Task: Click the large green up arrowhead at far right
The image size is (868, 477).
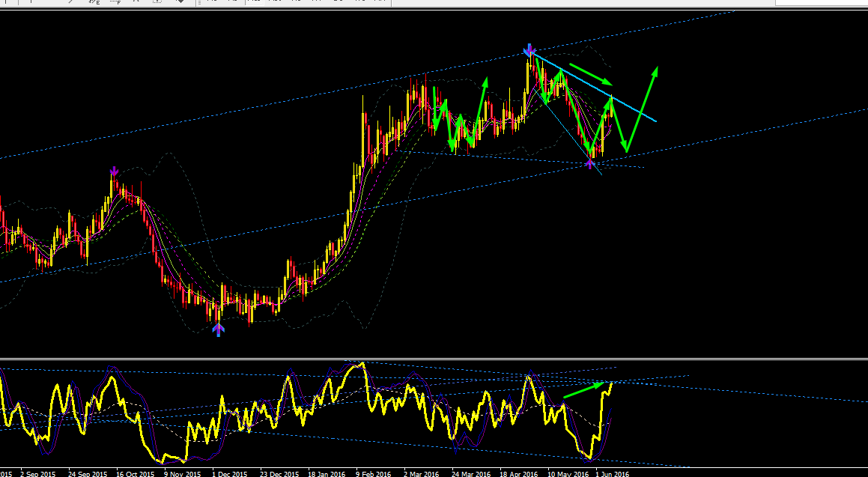Action: [x=655, y=73]
